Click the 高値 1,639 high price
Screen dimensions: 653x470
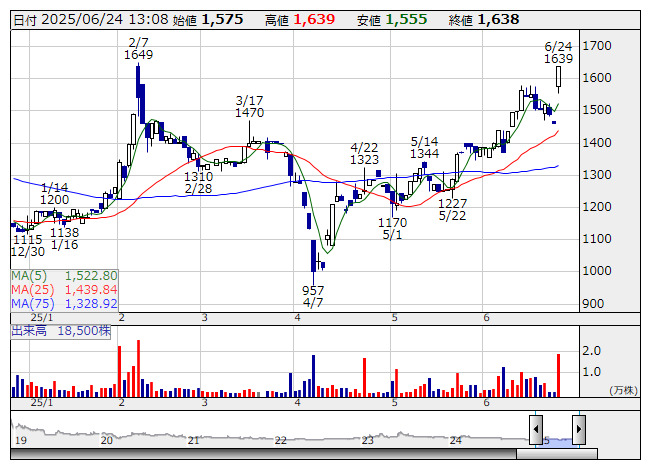pos(300,20)
